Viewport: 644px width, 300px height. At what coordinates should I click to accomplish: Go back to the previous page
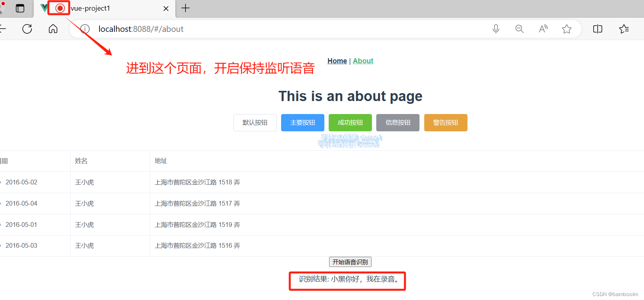[x=2, y=29]
